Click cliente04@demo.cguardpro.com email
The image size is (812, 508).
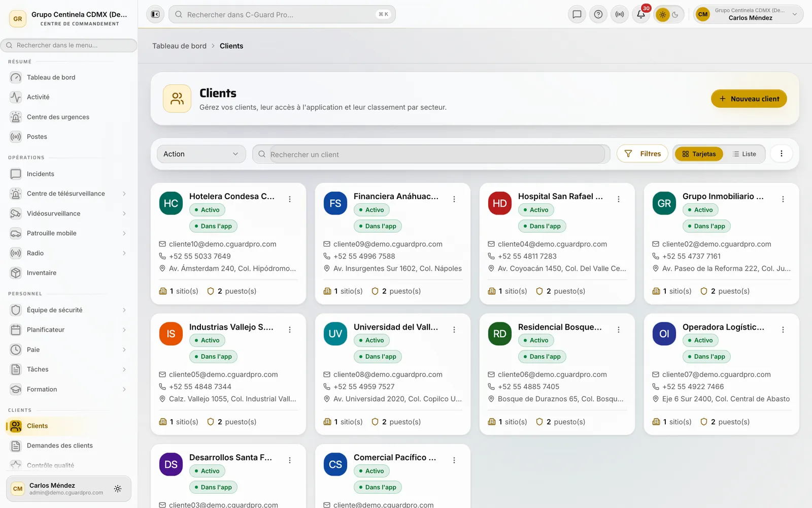[552, 244]
